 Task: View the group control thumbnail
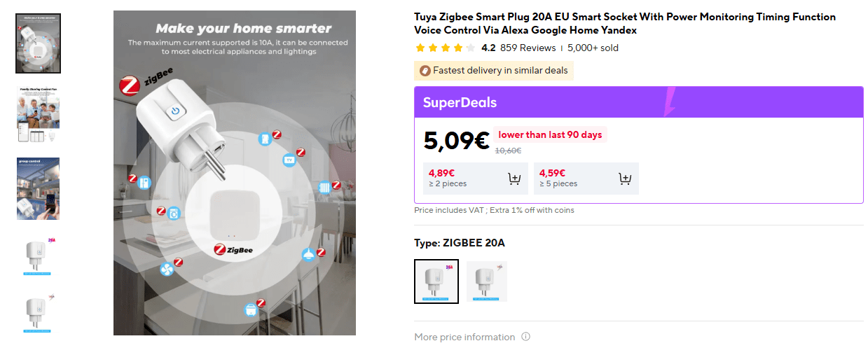[x=39, y=188]
